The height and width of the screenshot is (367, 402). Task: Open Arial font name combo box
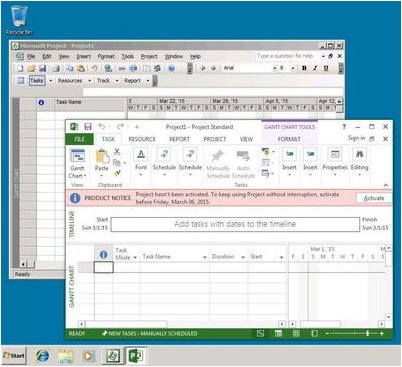coord(250,68)
